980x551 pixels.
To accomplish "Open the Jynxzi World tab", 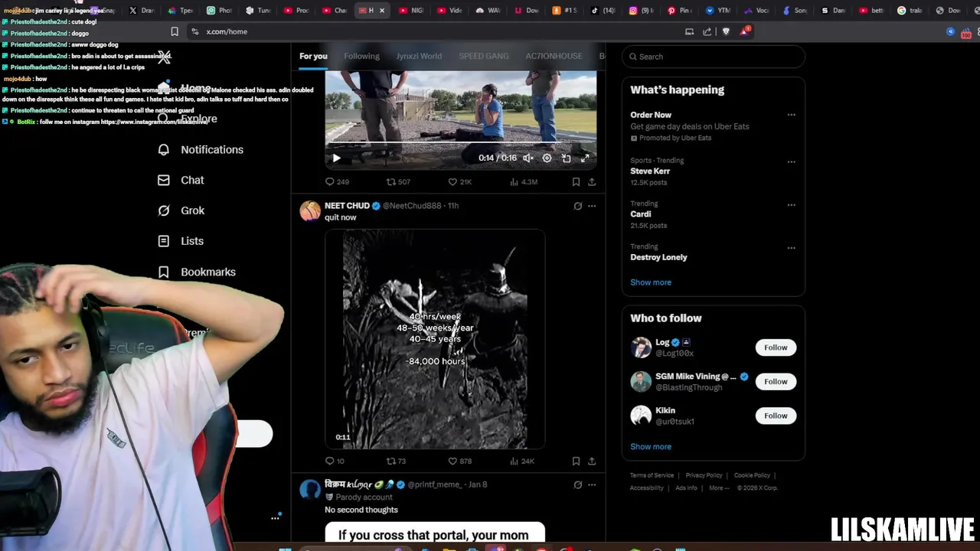I will [419, 56].
